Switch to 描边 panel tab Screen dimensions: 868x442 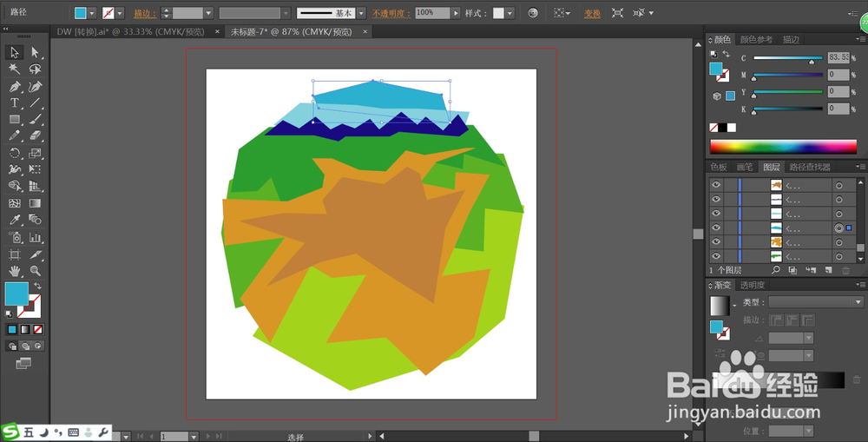point(791,39)
